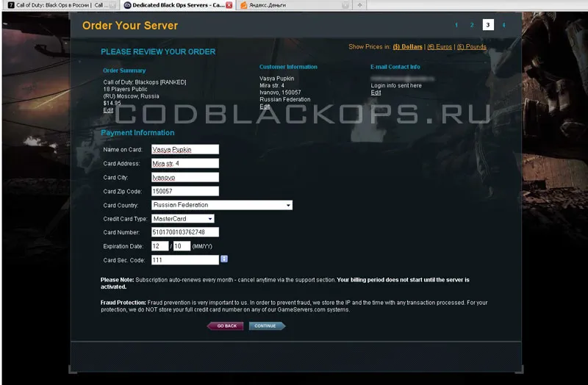Open a new browser tab with plus button
Viewport: 588px width, 385px height.
click(359, 5)
